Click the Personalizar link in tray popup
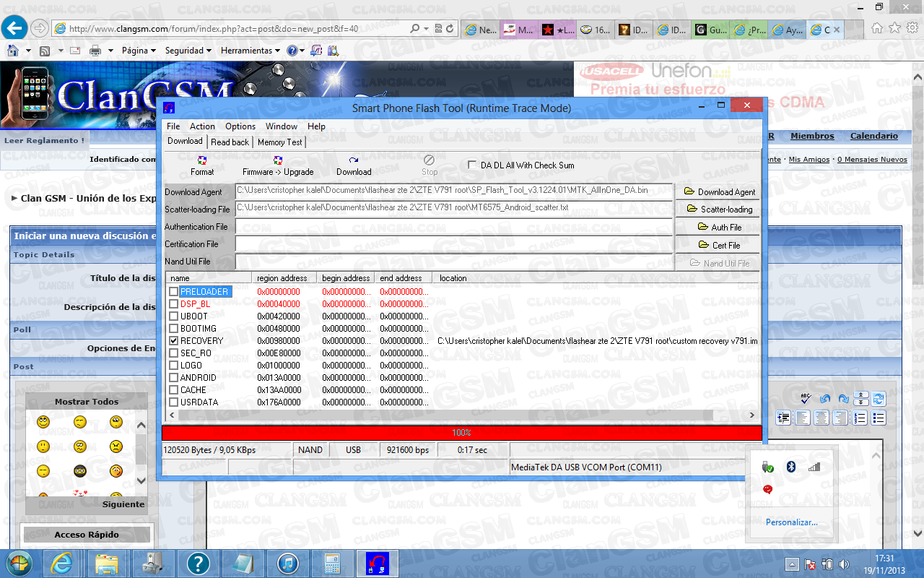Screen dimensions: 924x578 (791, 522)
